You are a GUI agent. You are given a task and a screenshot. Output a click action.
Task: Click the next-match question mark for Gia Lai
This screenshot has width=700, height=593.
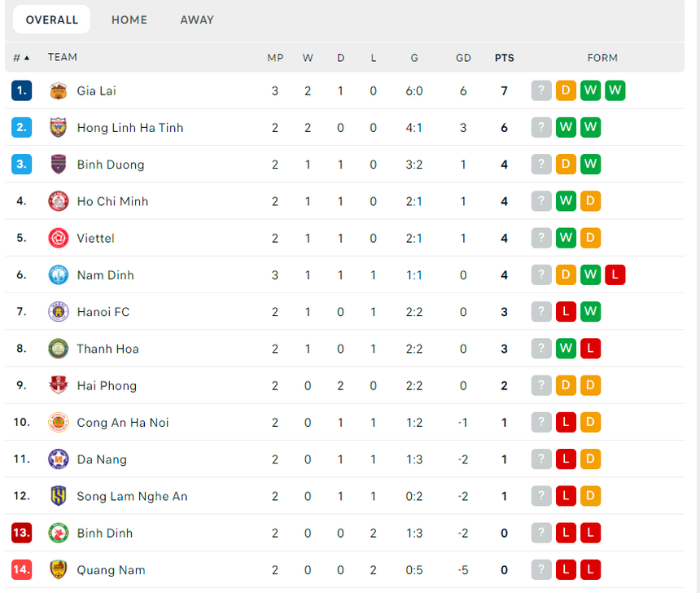[541, 90]
